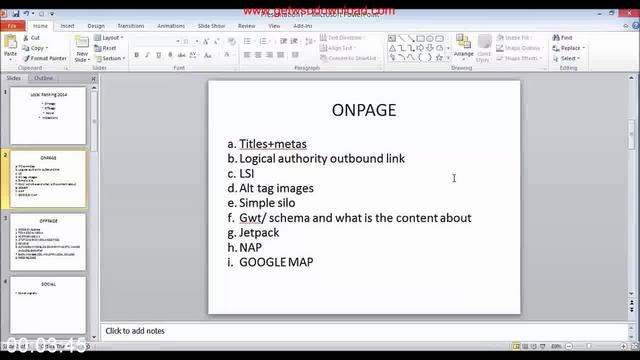The width and height of the screenshot is (640, 360).
Task: Switch to the Transitions ribbon tab
Action: point(131,26)
